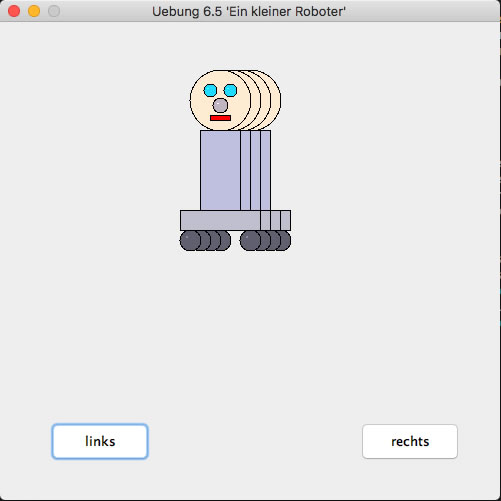
Task: Close the 'Ein kleiner Roboter' window
Action: pyautogui.click(x=14, y=11)
